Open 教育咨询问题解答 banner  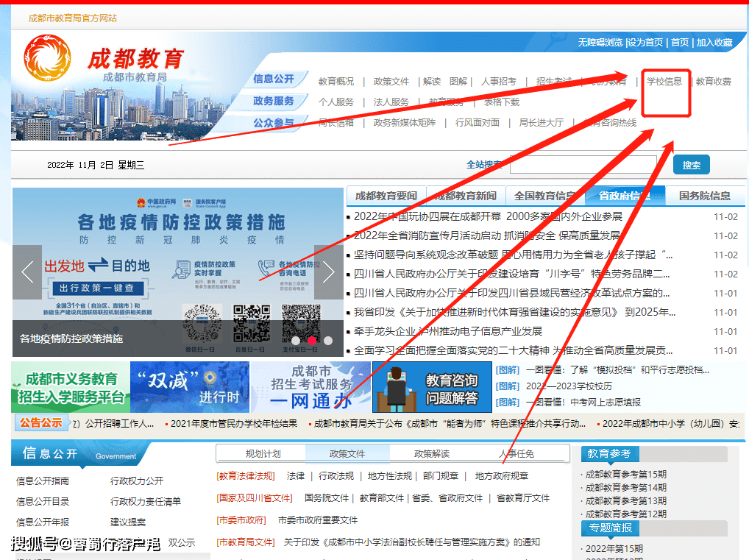(x=433, y=387)
